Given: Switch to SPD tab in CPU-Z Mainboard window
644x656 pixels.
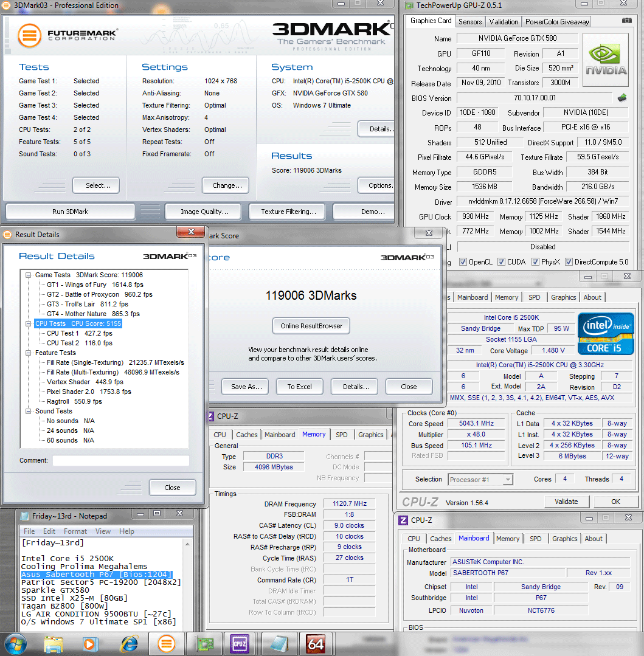Looking at the screenshot, I should point(535,539).
